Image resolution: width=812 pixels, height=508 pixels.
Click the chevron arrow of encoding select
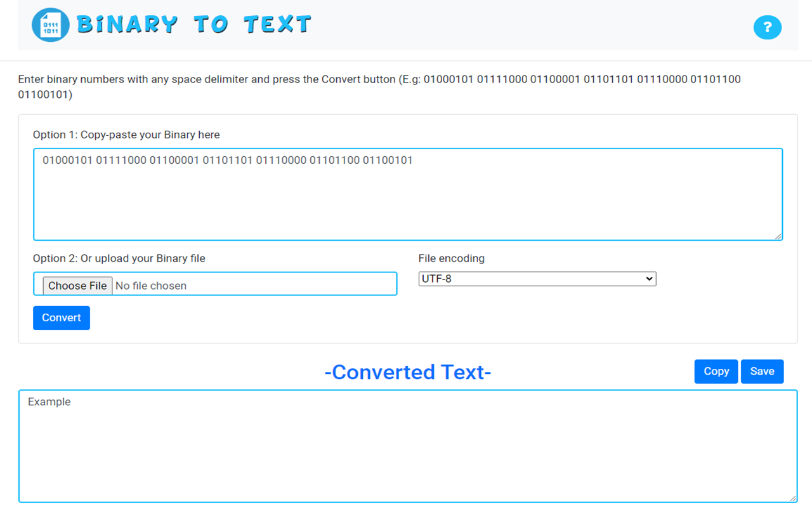click(x=648, y=279)
